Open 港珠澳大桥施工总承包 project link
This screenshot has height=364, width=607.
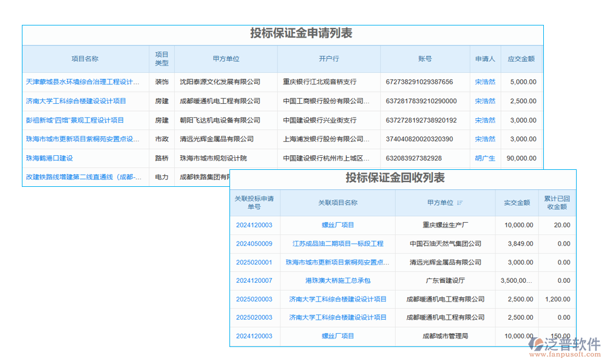click(x=337, y=280)
